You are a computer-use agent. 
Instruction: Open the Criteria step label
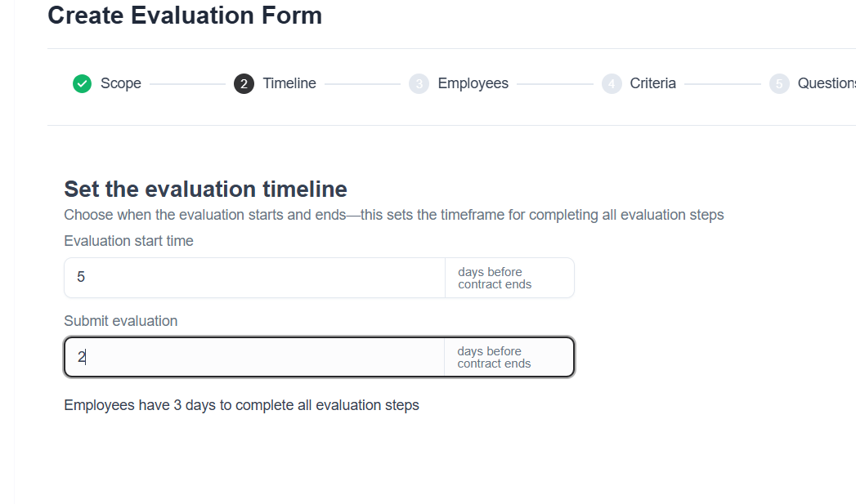[x=652, y=83]
